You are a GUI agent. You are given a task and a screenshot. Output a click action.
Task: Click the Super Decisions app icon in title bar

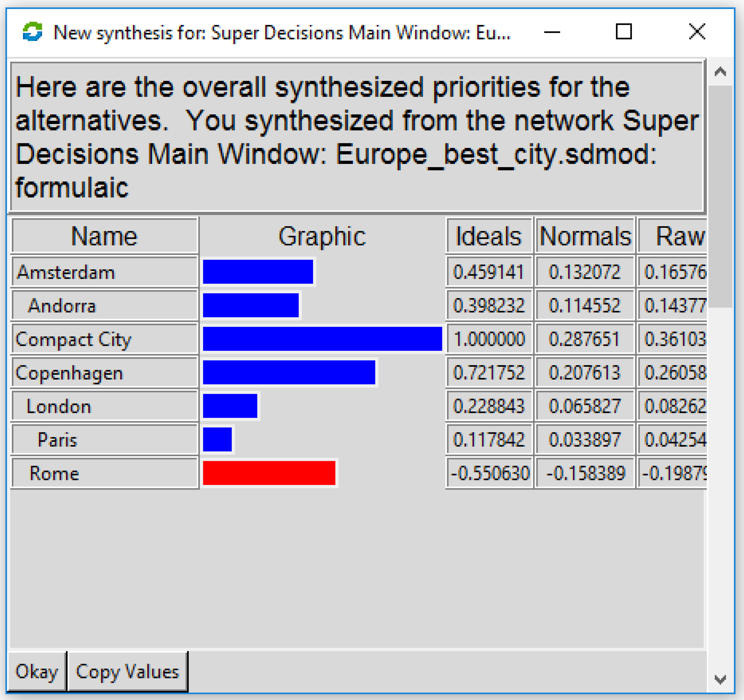point(33,32)
